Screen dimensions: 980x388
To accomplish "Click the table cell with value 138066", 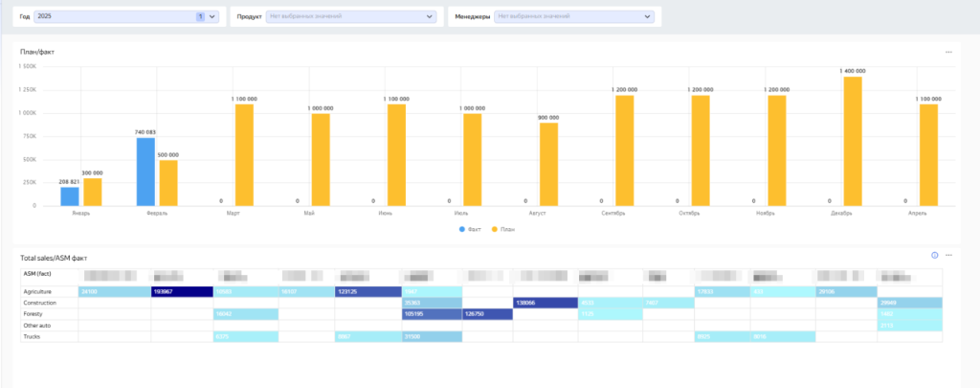I will click(545, 303).
